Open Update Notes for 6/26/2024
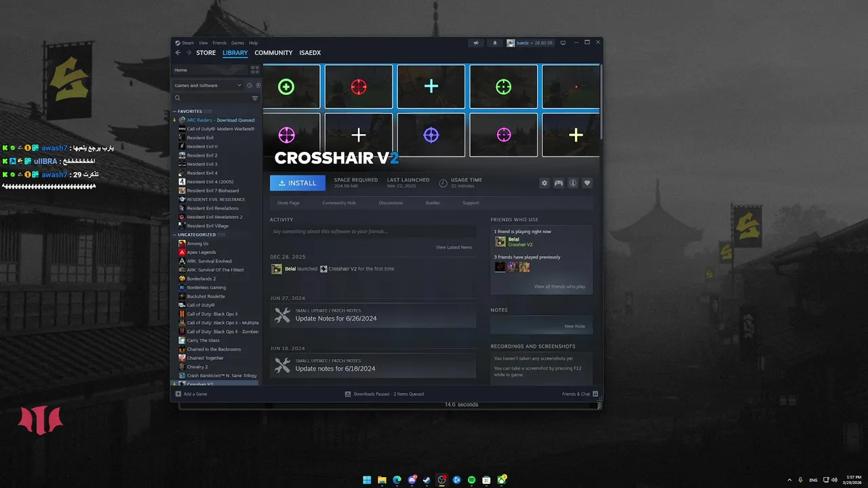 pos(373,316)
